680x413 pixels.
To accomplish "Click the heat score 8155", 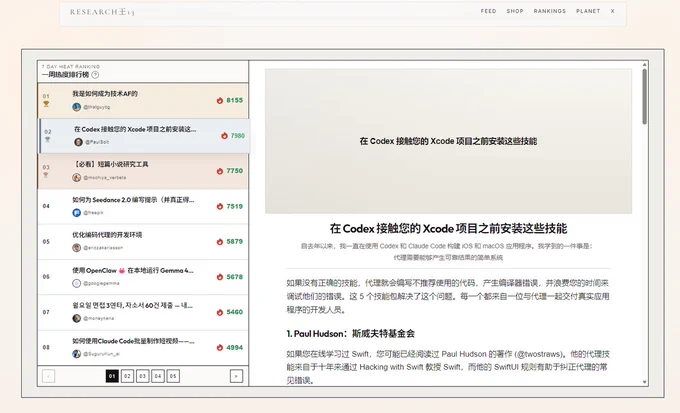I will pyautogui.click(x=235, y=100).
